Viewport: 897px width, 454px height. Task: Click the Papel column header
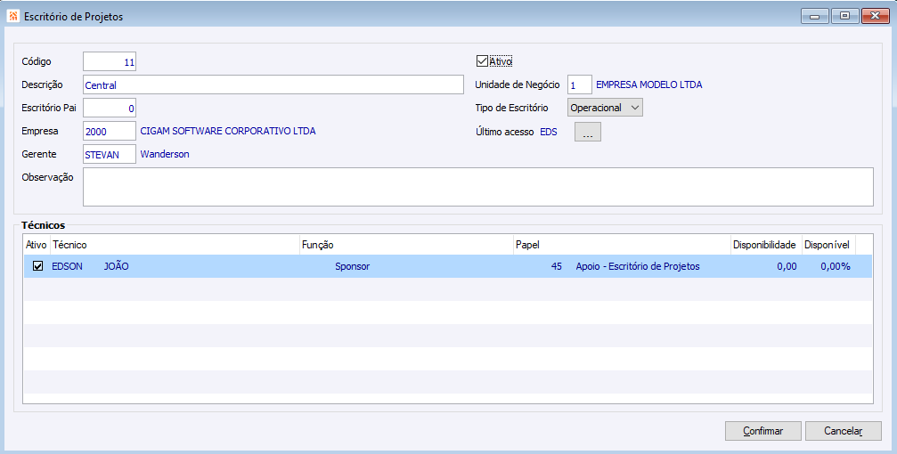coord(622,245)
